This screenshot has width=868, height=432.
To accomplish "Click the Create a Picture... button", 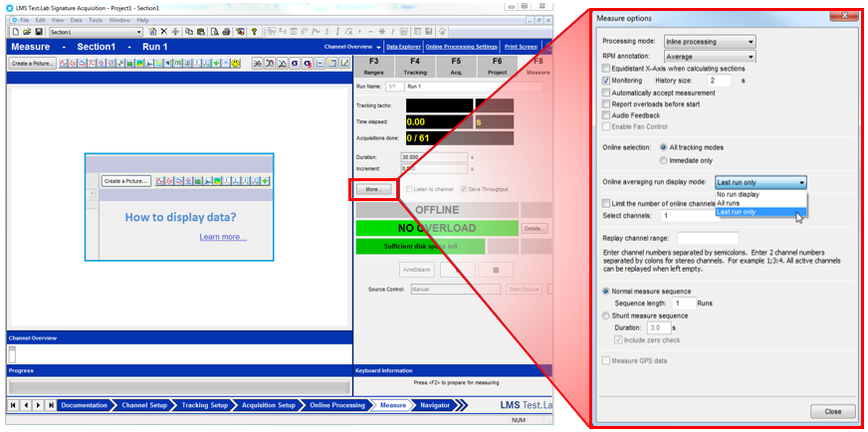I will pos(33,63).
